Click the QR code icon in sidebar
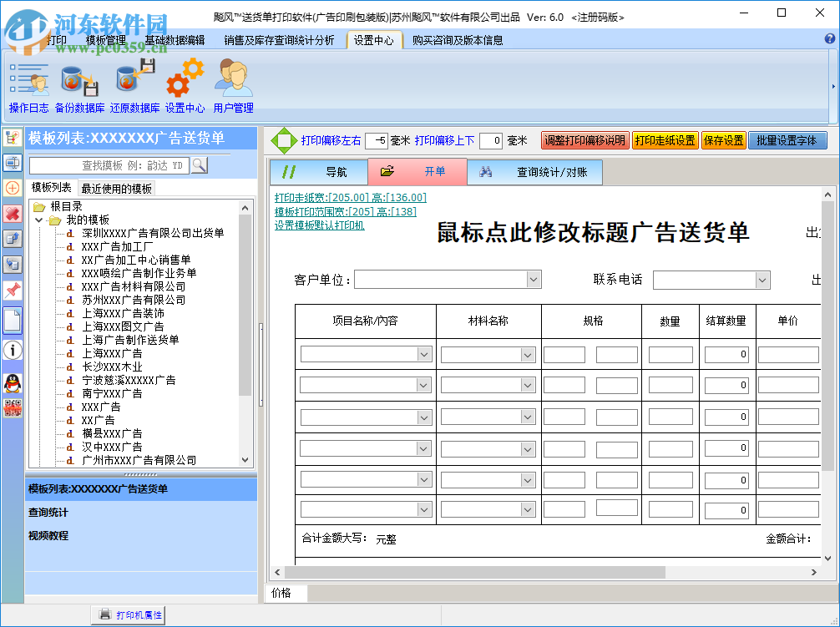The image size is (840, 627). [x=13, y=408]
